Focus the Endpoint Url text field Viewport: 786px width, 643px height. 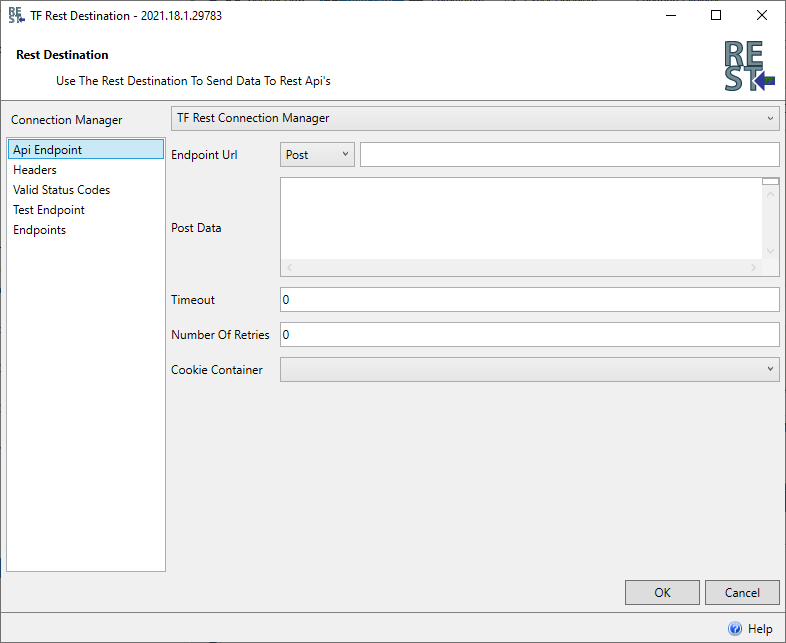tap(570, 154)
